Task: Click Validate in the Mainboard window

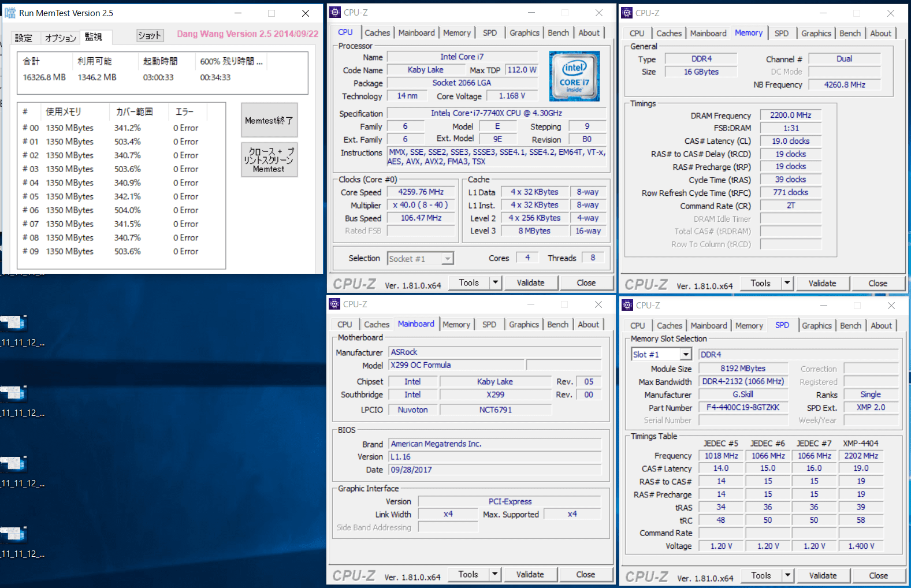Action: (530, 574)
